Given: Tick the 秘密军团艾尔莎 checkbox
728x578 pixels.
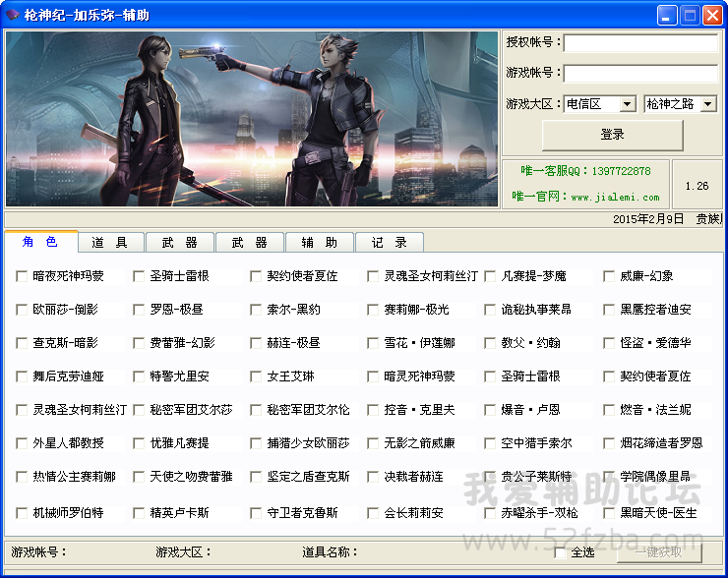Looking at the screenshot, I should (139, 410).
